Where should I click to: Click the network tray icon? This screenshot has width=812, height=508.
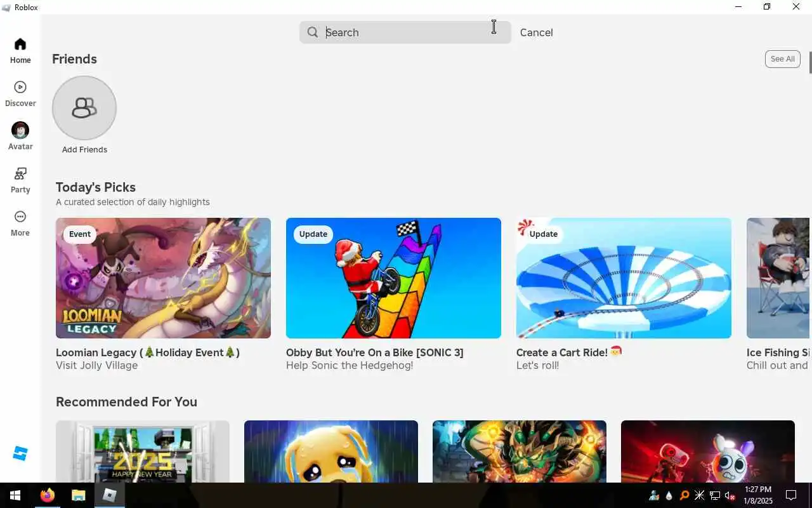pos(714,495)
